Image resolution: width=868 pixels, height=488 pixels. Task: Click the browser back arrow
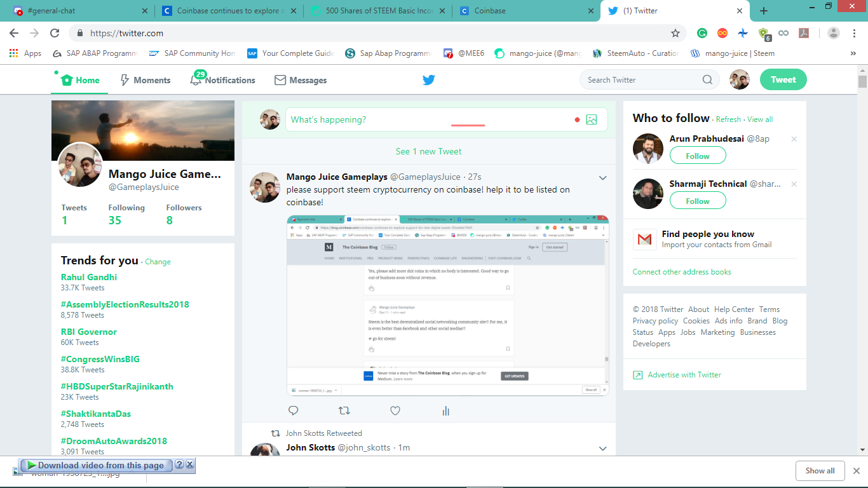(x=14, y=33)
